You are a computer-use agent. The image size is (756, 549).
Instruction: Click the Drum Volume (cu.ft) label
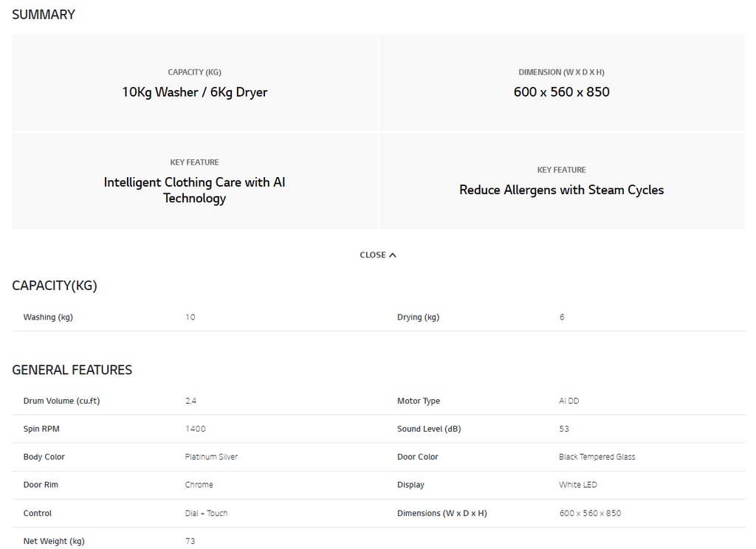pos(62,401)
